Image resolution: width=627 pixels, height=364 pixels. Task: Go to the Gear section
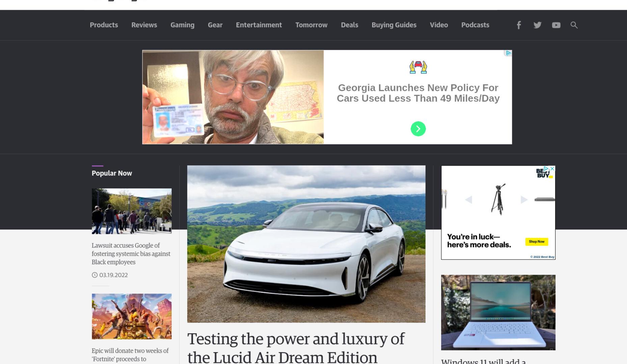click(x=215, y=25)
